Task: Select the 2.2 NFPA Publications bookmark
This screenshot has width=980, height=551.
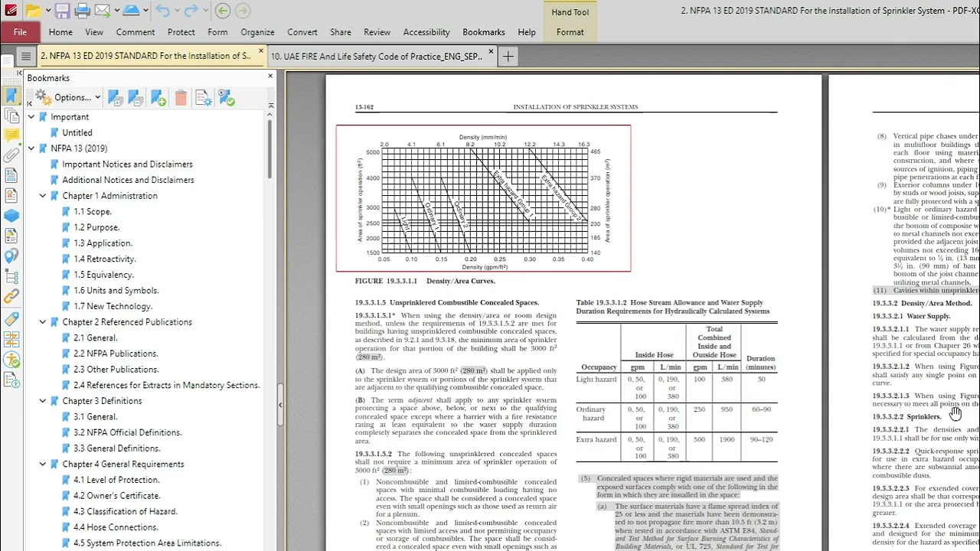Action: pos(116,354)
